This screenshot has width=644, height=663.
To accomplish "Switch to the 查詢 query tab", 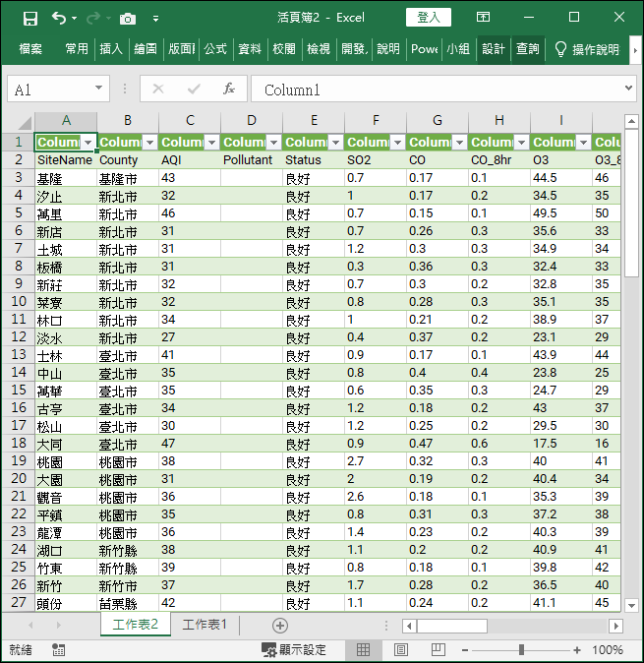I will 528,49.
